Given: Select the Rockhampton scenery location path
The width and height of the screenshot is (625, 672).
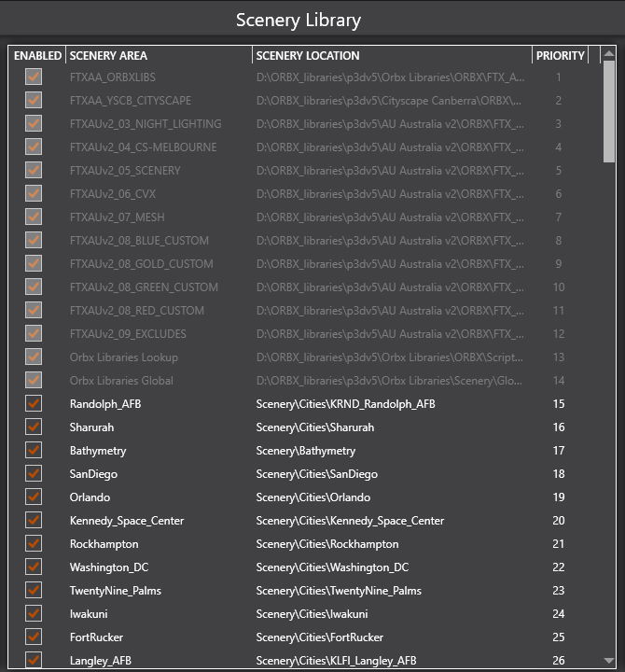Looking at the screenshot, I should click(326, 544).
